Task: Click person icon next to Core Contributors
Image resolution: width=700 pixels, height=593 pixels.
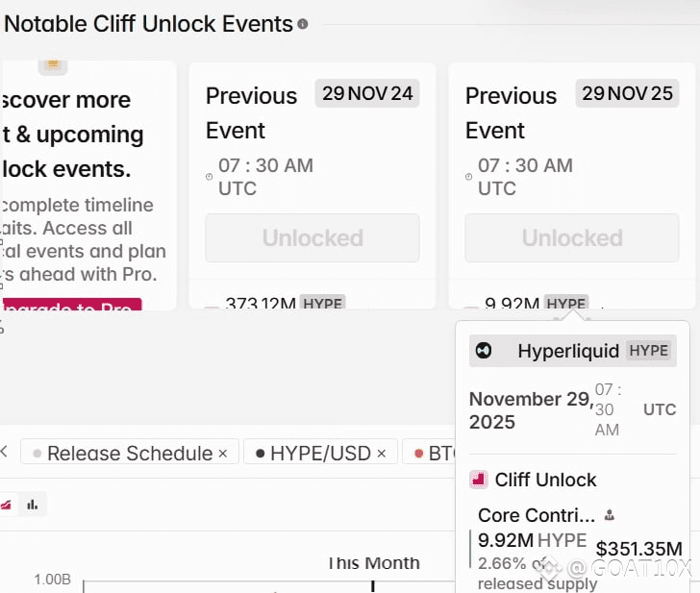Action: point(609,515)
